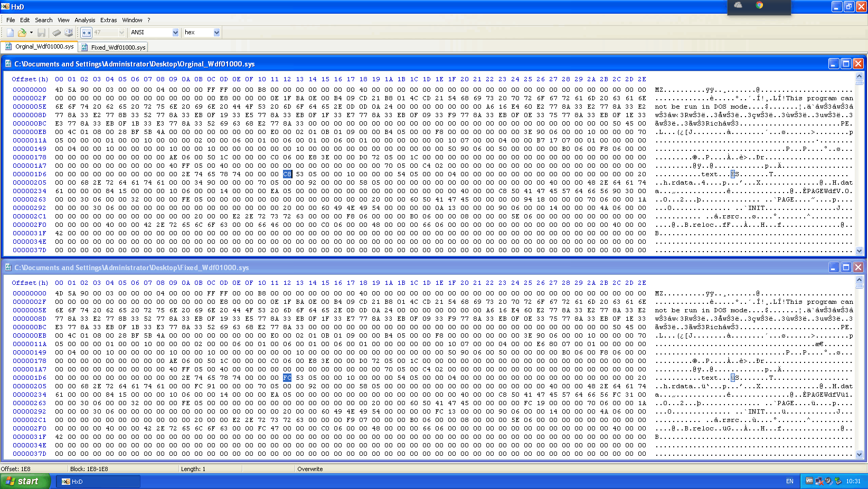Open a disk with the drive icon
Viewport: 868px width, 489px height.
69,33
